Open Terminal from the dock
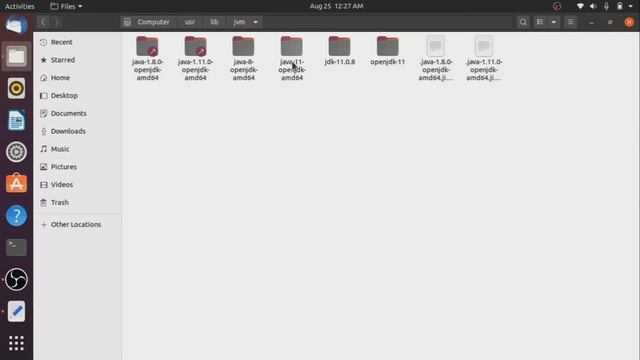Screen dimensions: 640x360 coord(16,247)
